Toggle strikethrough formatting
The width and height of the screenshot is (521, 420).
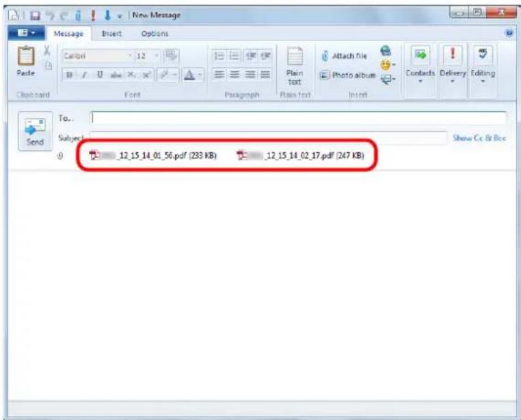116,75
